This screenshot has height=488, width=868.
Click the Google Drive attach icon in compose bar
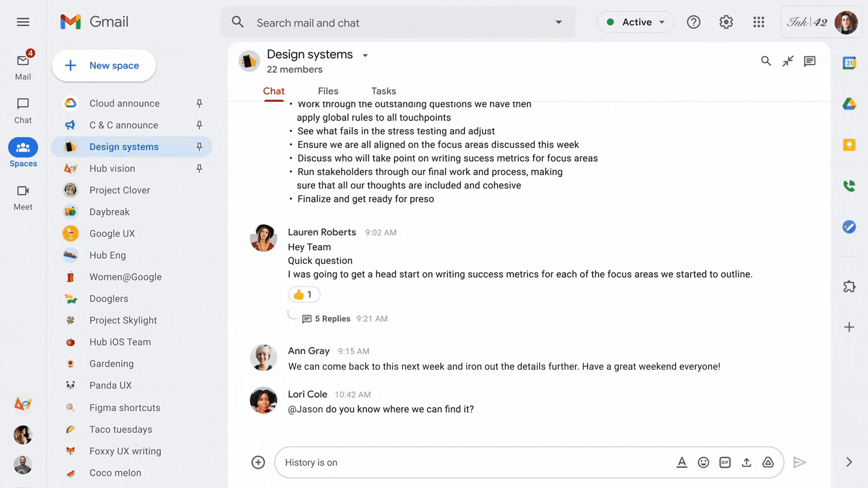coord(769,462)
